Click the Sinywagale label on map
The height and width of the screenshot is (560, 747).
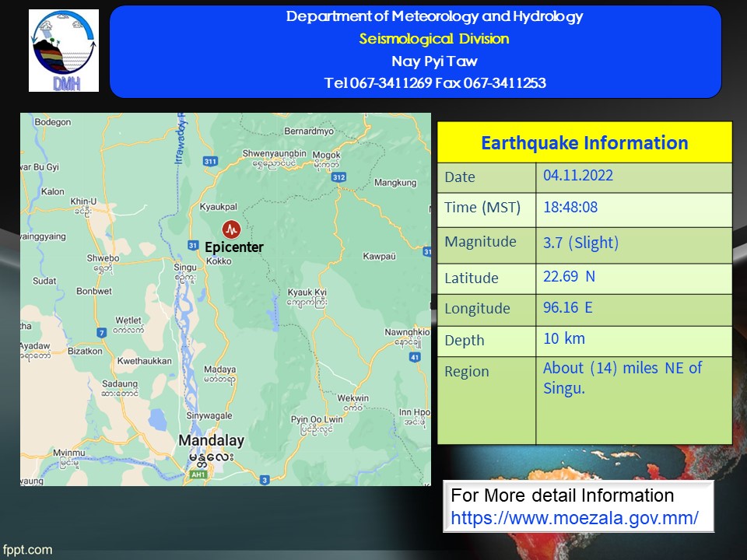tap(209, 415)
